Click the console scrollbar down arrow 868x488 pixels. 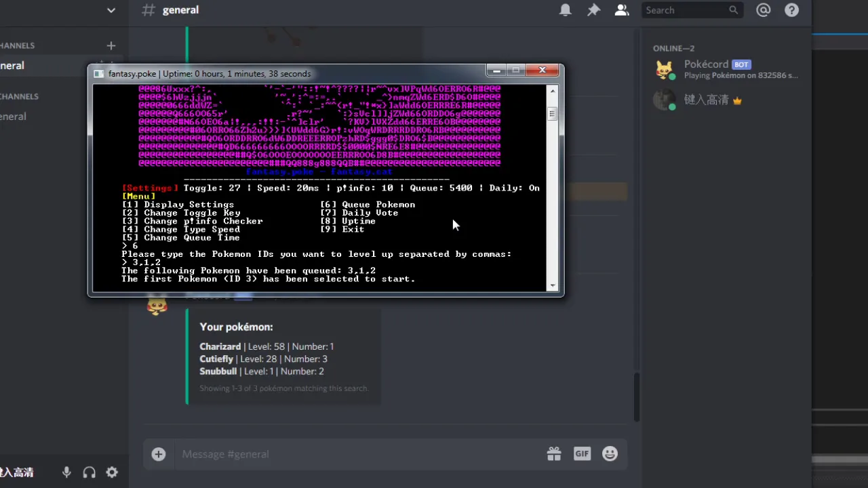[553, 285]
